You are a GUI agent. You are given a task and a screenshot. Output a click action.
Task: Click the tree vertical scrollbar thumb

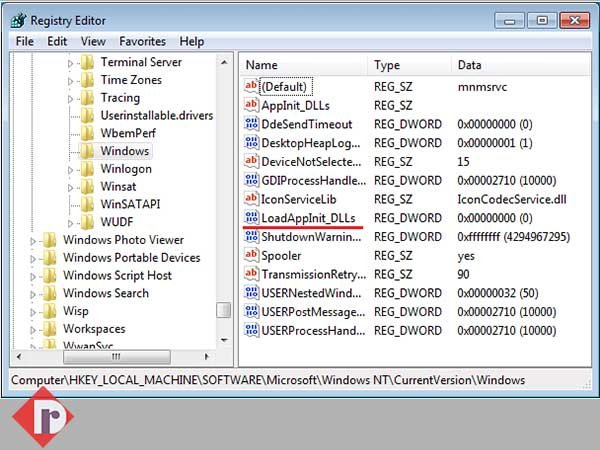coord(224,310)
